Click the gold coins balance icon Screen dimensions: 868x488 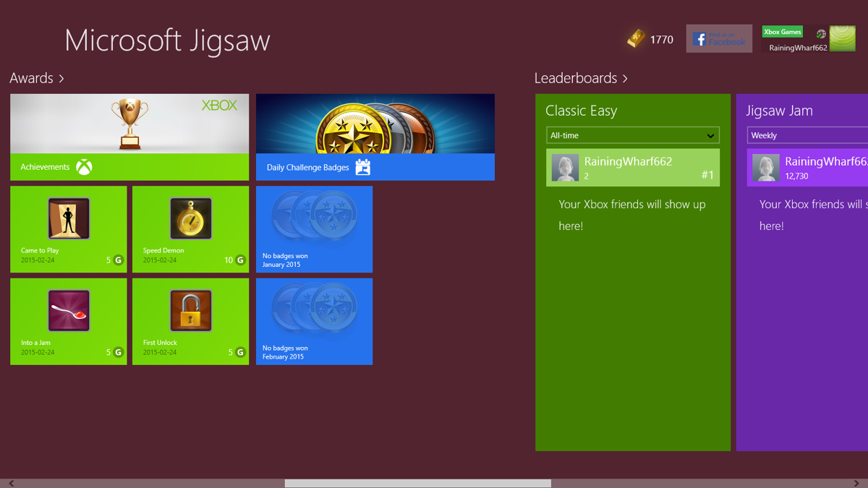[x=633, y=39]
